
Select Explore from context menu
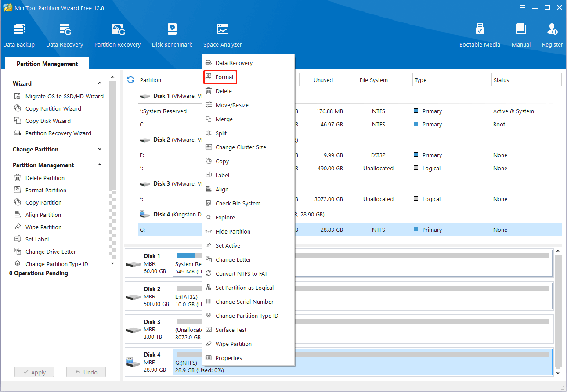click(248, 218)
